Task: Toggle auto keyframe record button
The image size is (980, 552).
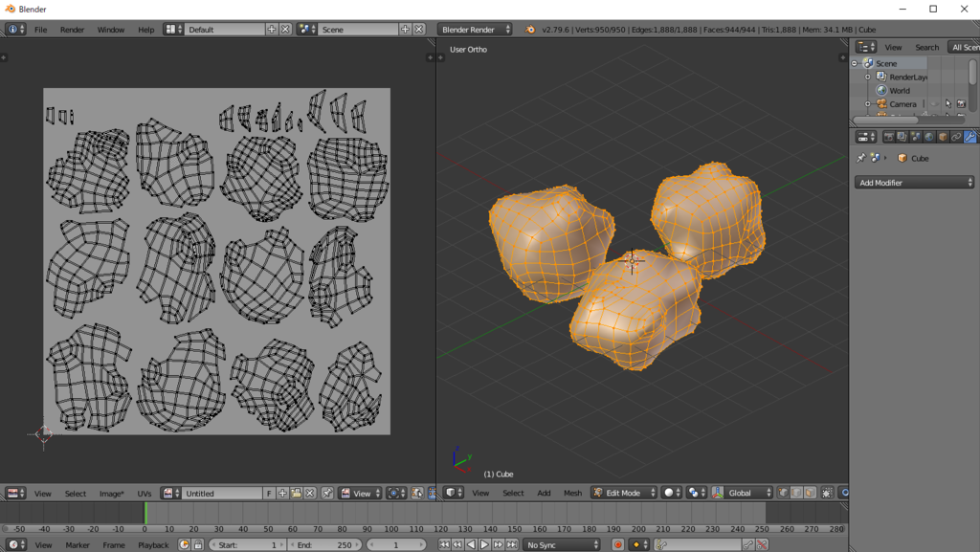Action: 617,545
